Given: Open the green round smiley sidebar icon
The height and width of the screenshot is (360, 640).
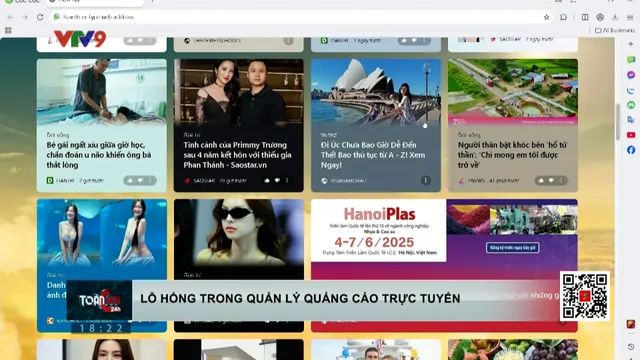Looking at the screenshot, I should tap(631, 105).
